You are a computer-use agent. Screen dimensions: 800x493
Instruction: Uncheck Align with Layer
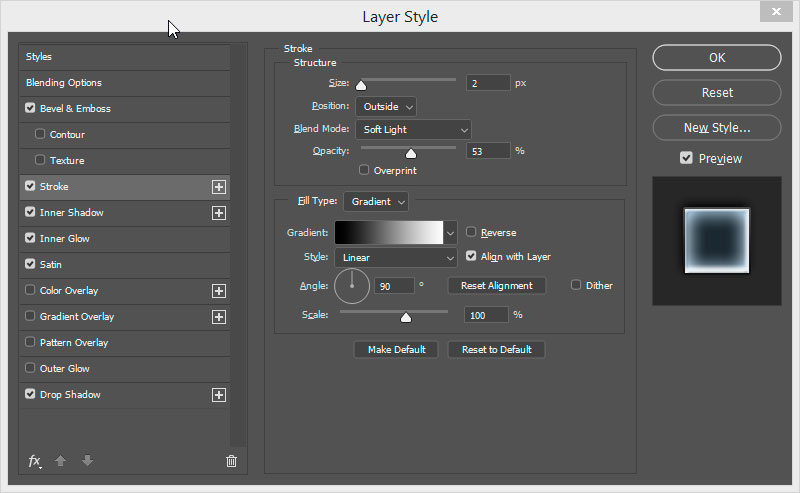[x=471, y=256]
